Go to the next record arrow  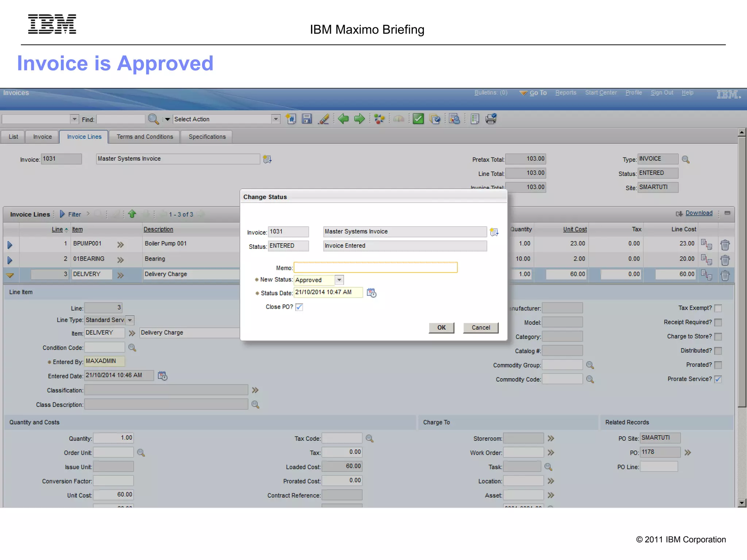pyautogui.click(x=360, y=119)
